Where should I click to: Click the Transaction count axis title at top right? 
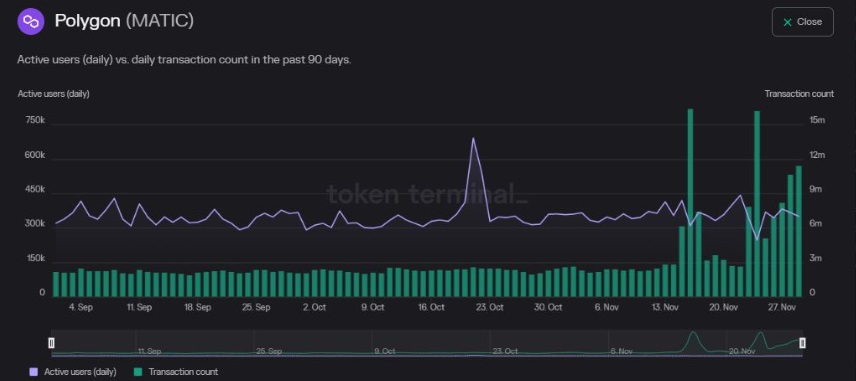pos(799,94)
